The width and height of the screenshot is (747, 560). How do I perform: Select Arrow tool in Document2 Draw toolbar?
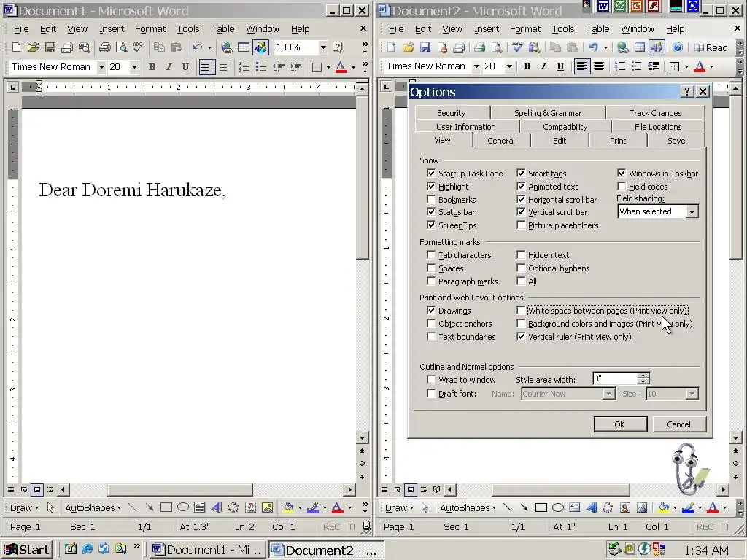coord(524,507)
